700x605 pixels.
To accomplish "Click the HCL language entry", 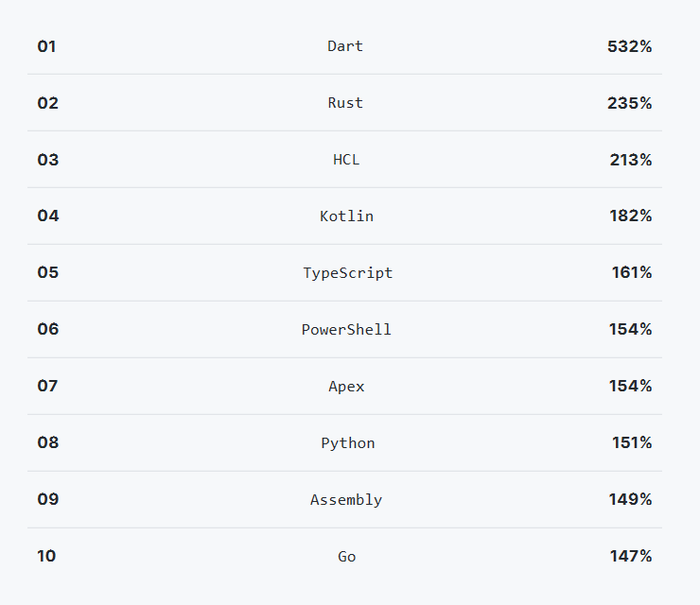I will pyautogui.click(x=346, y=160).
